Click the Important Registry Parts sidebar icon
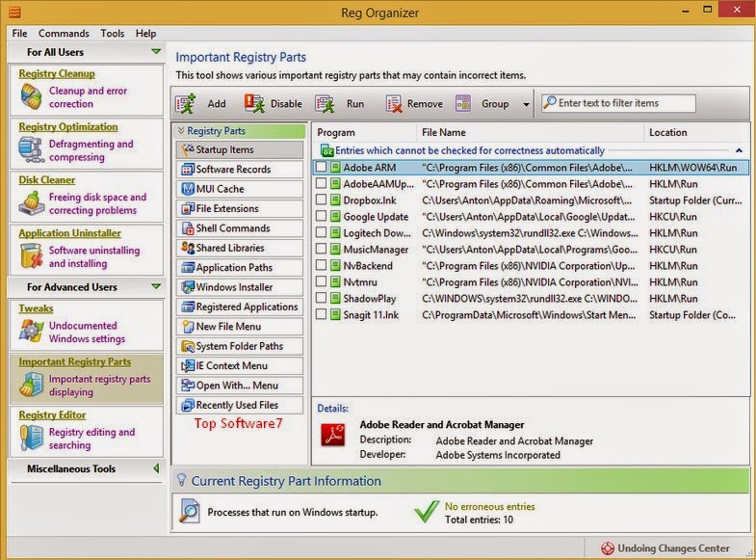The image size is (756, 560). tap(32, 385)
